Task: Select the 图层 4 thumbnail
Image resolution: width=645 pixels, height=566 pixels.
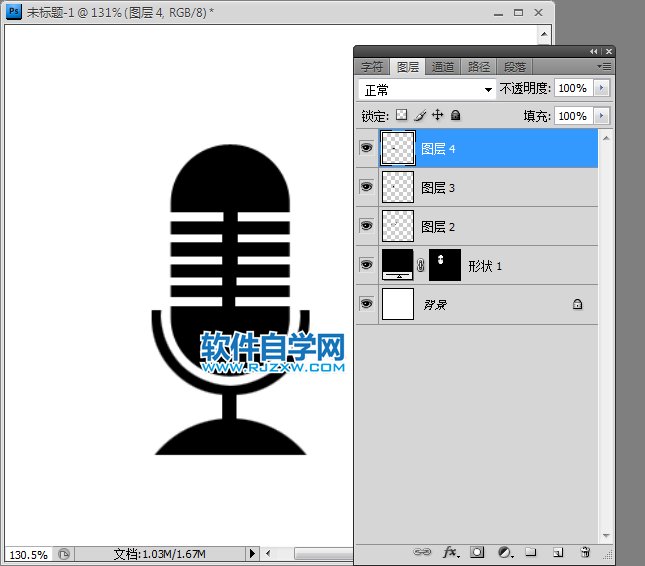Action: point(398,148)
